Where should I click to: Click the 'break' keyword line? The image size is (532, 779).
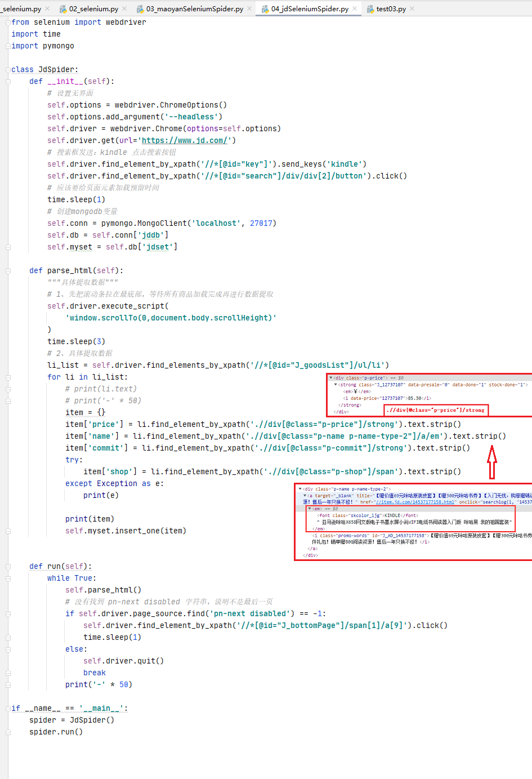pyautogui.click(x=95, y=673)
